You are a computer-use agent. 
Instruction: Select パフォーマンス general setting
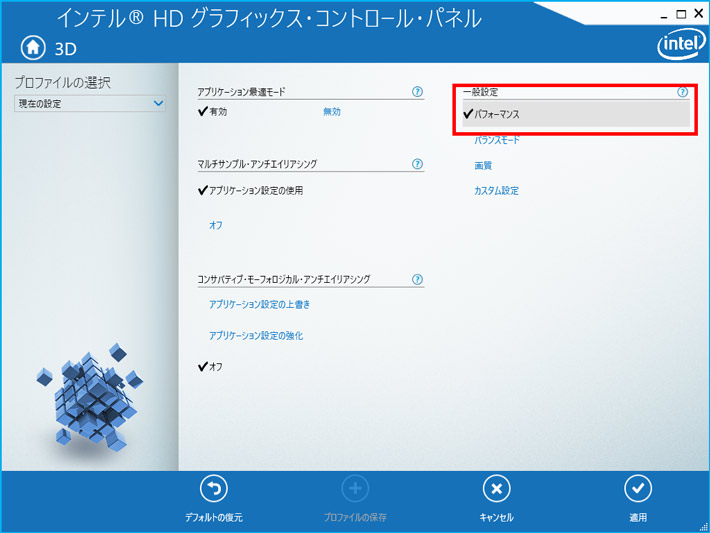[x=576, y=114]
